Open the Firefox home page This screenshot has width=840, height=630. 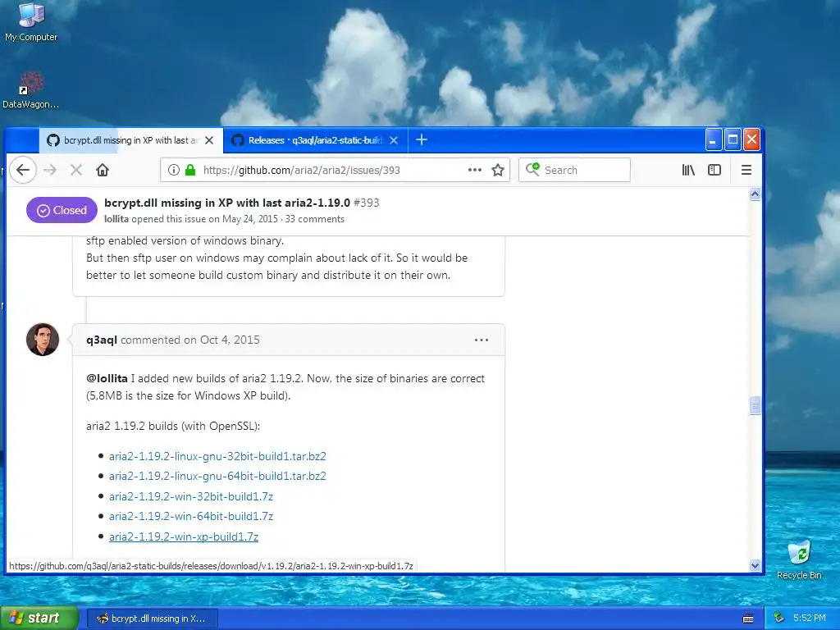pyautogui.click(x=103, y=171)
